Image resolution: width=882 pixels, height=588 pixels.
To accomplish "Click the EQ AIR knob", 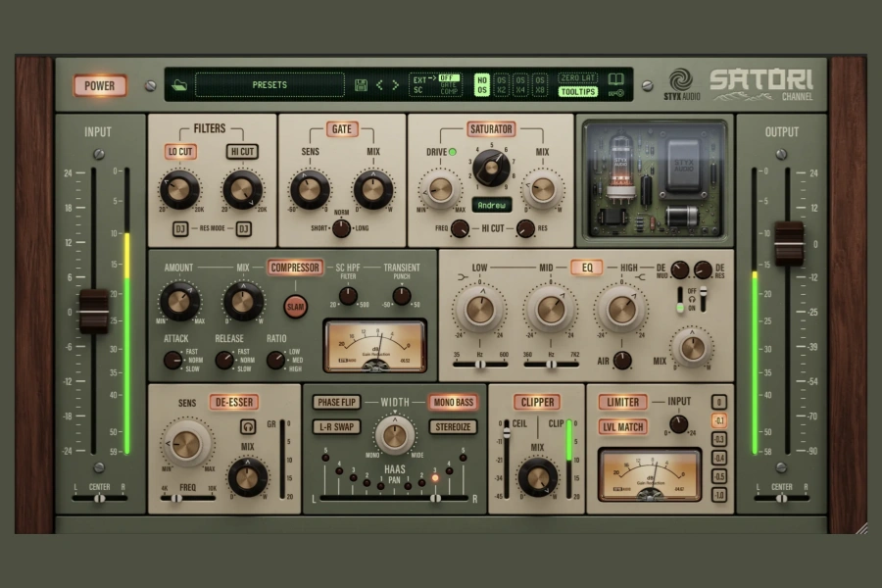I will [622, 360].
